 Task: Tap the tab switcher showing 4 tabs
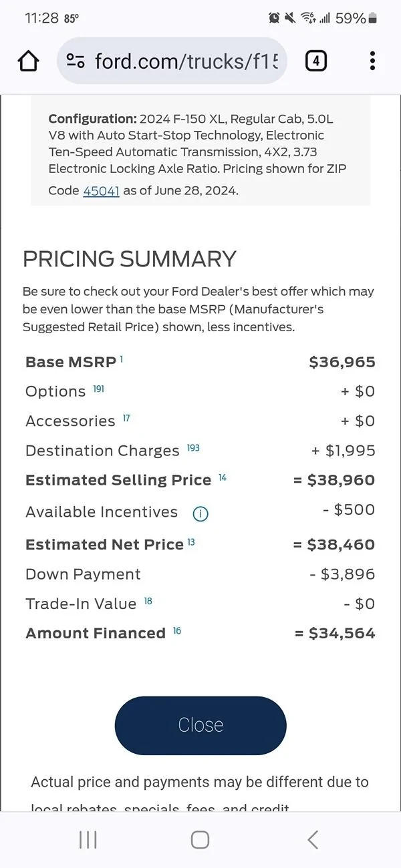[x=315, y=61]
